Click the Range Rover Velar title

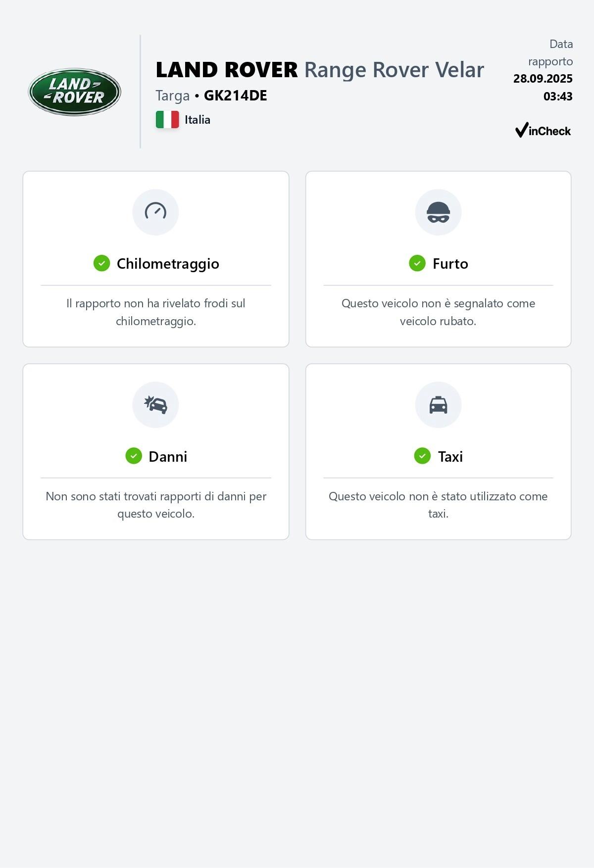click(394, 70)
